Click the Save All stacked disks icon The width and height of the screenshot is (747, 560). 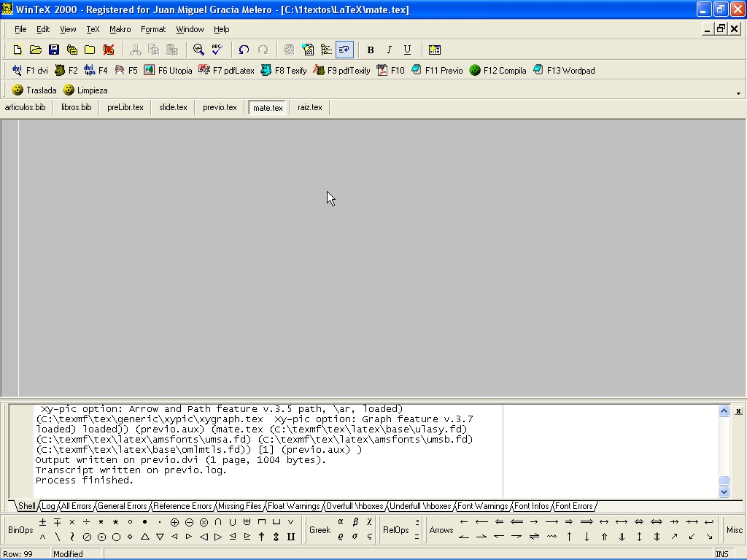coord(72,50)
